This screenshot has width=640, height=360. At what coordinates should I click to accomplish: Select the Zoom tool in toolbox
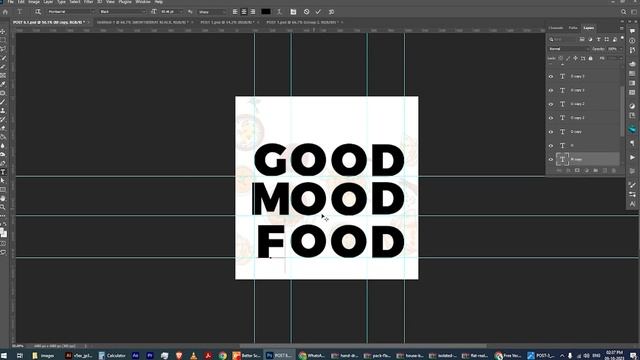pos(3,207)
